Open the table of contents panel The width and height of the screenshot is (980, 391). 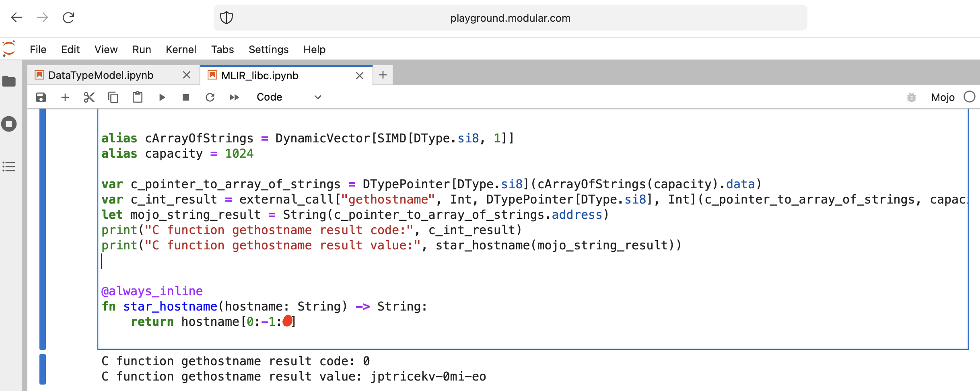tap(9, 167)
